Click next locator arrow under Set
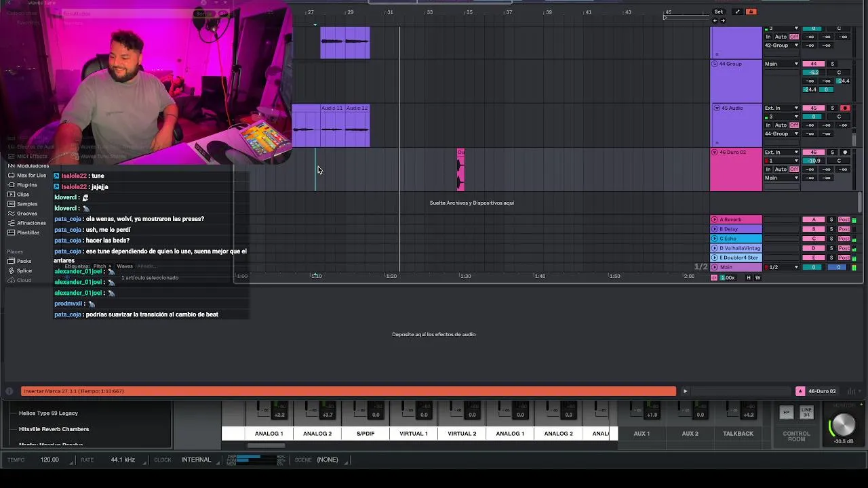The height and width of the screenshot is (488, 868). tap(722, 20)
